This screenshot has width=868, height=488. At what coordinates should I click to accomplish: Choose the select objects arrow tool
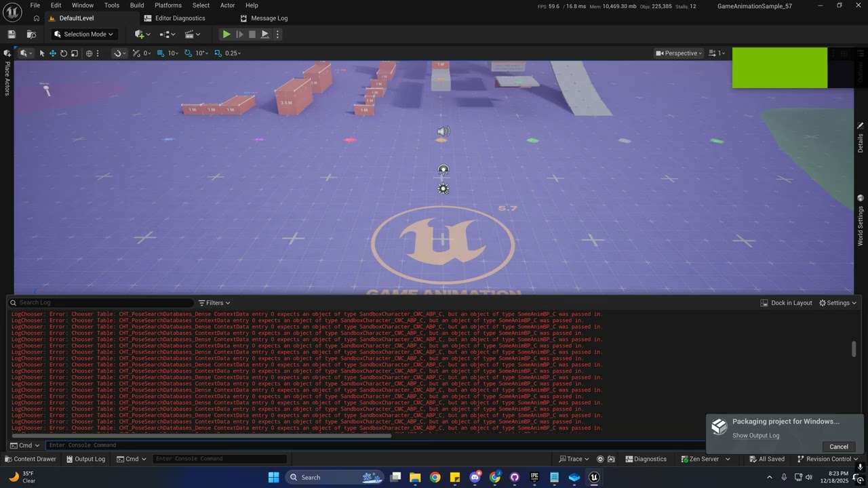(41, 53)
